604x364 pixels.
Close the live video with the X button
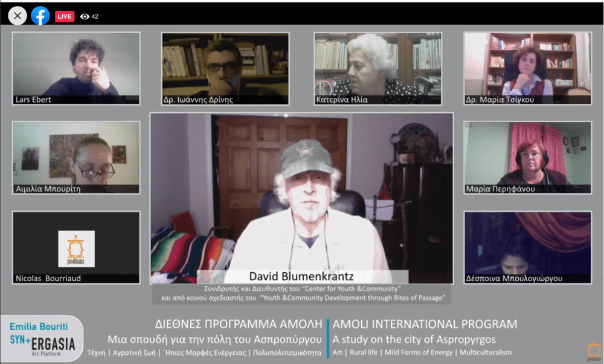17,16
